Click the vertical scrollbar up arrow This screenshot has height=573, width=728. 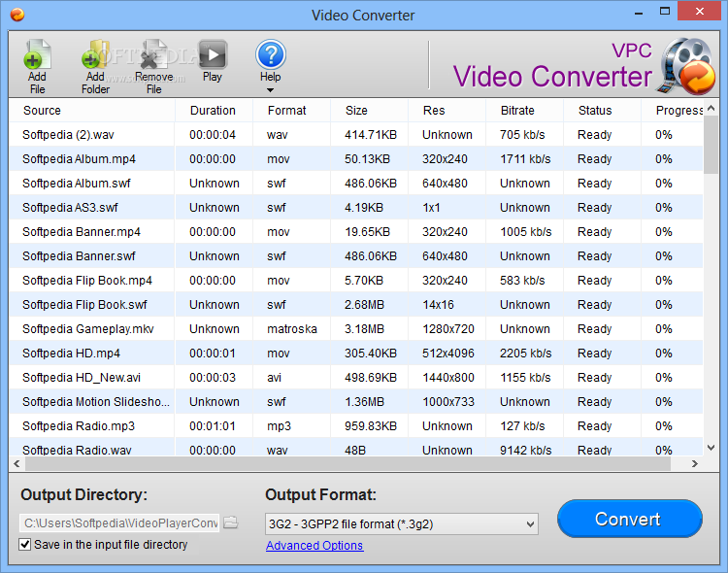tap(711, 108)
